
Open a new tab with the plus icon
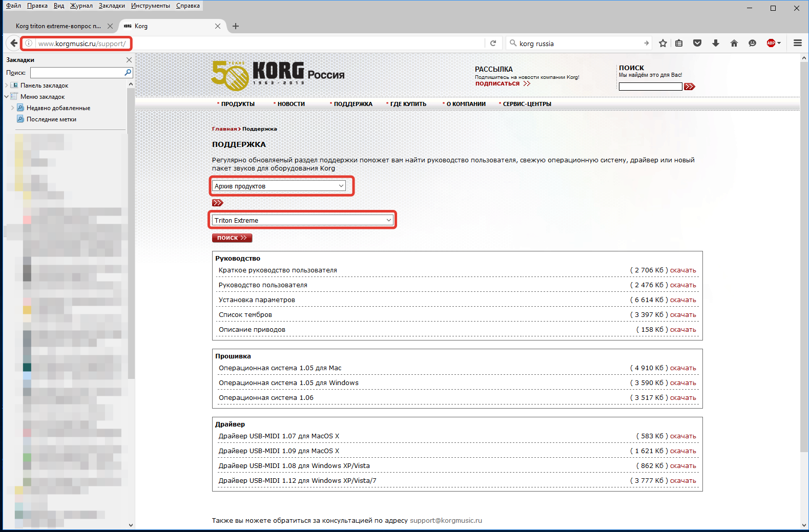coord(236,26)
